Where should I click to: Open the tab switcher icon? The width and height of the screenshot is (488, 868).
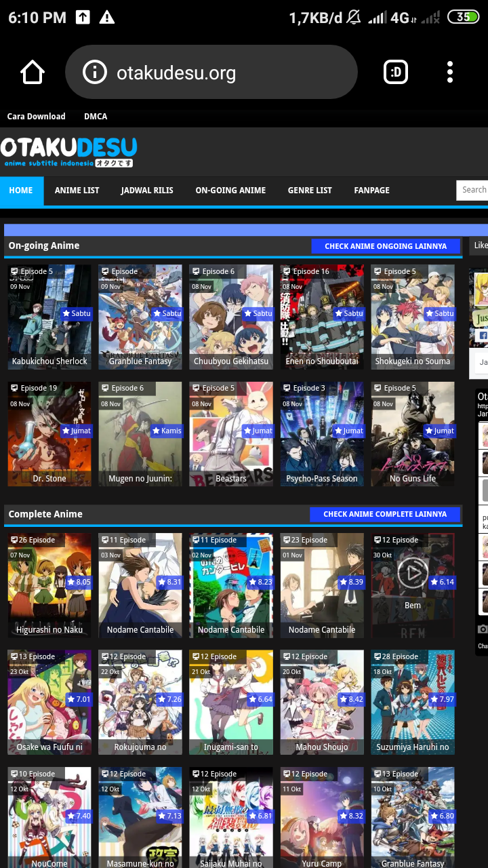point(396,72)
